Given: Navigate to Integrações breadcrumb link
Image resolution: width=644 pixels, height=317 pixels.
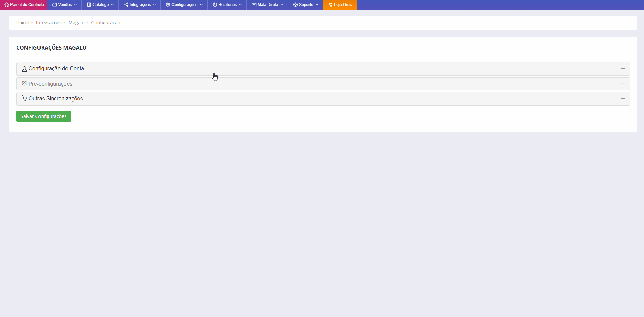Looking at the screenshot, I should point(49,23).
